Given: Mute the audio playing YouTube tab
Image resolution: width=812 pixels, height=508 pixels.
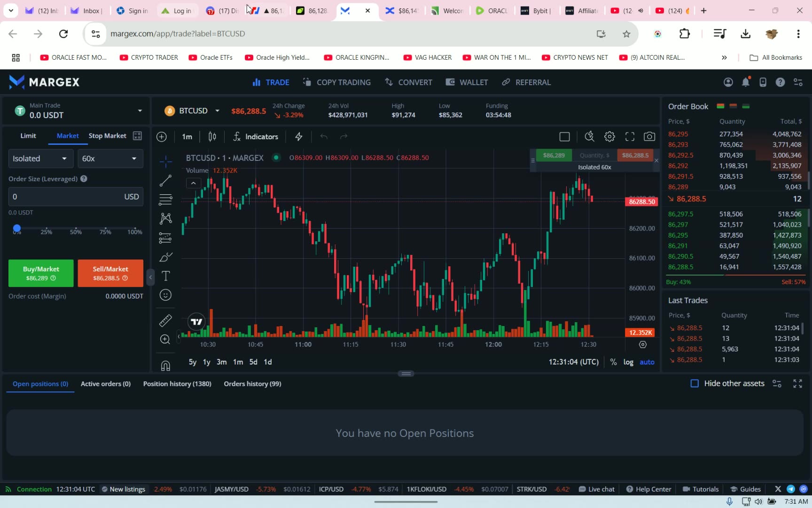Looking at the screenshot, I should tap(640, 11).
